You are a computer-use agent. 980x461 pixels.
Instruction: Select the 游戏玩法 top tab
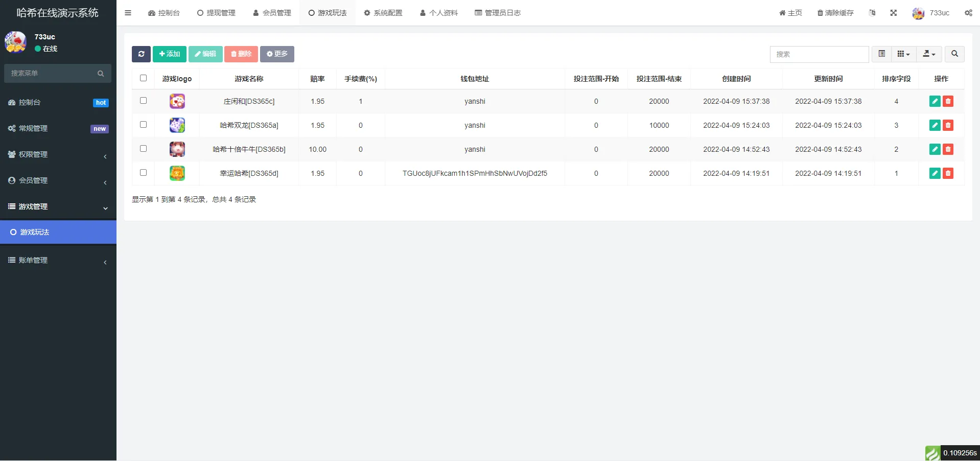(x=328, y=13)
